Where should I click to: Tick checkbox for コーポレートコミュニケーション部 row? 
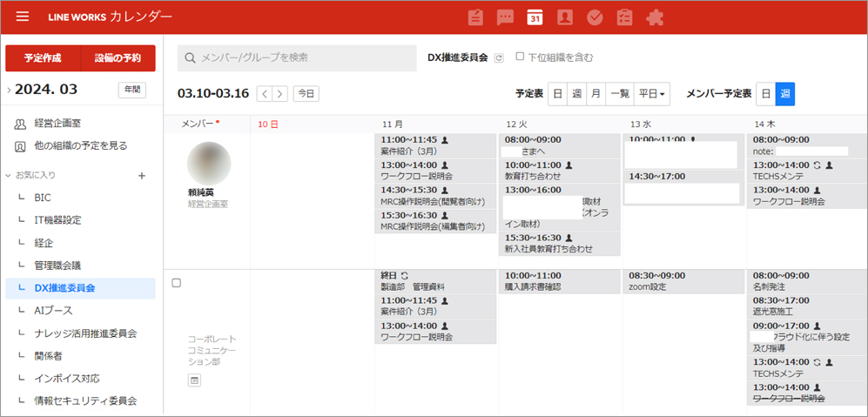click(177, 283)
